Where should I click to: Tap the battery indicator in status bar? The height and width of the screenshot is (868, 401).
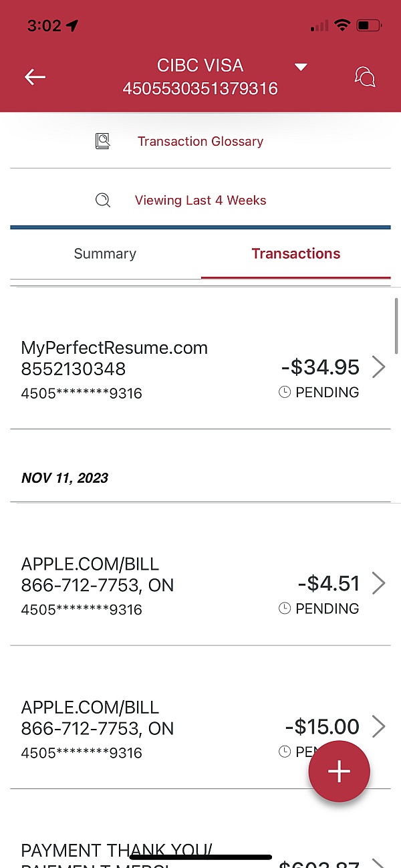tap(369, 26)
